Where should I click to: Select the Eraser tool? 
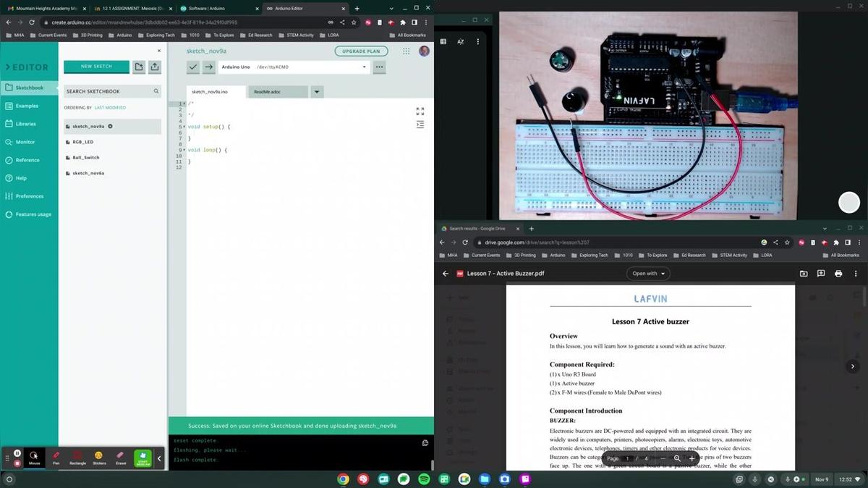[121, 458]
